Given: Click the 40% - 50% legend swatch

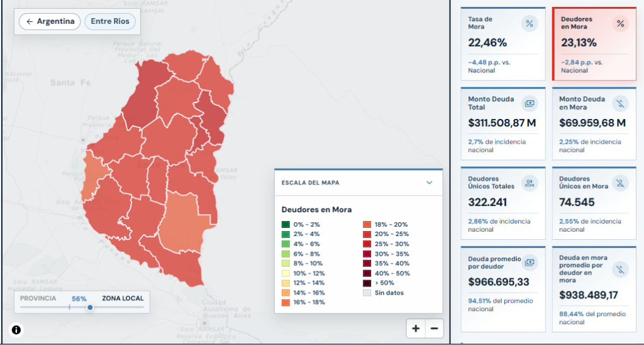Looking at the screenshot, I should (x=367, y=273).
